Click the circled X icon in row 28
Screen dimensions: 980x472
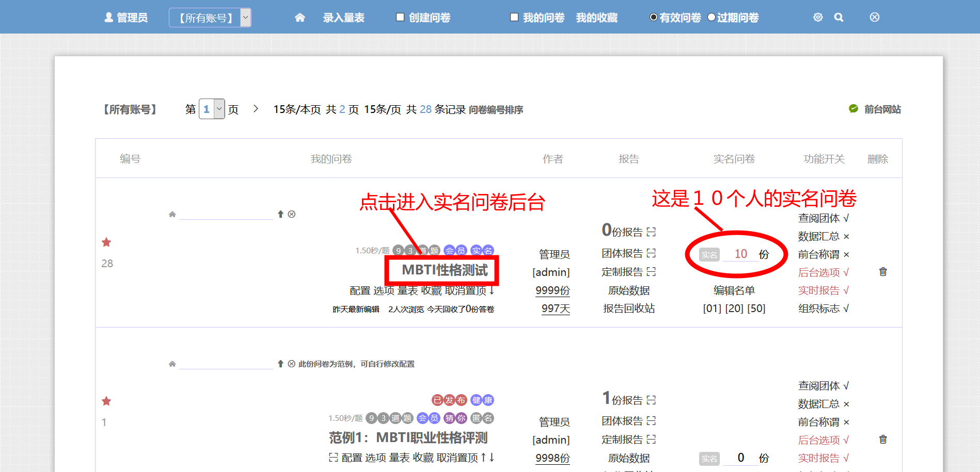292,214
